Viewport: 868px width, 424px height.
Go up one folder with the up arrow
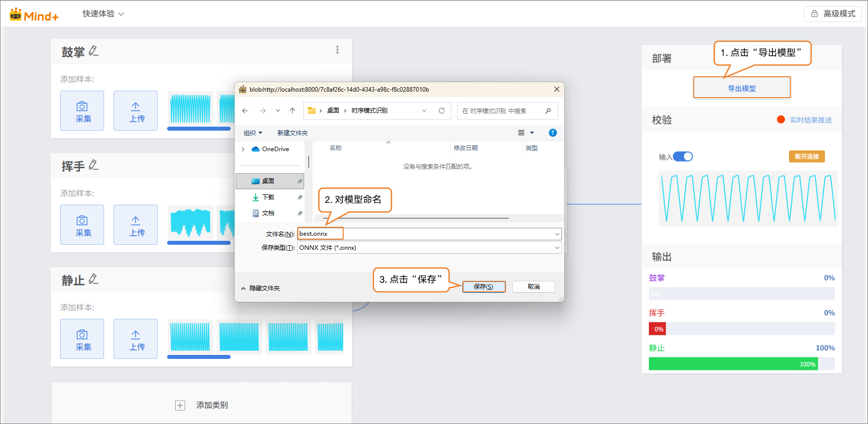click(x=293, y=111)
